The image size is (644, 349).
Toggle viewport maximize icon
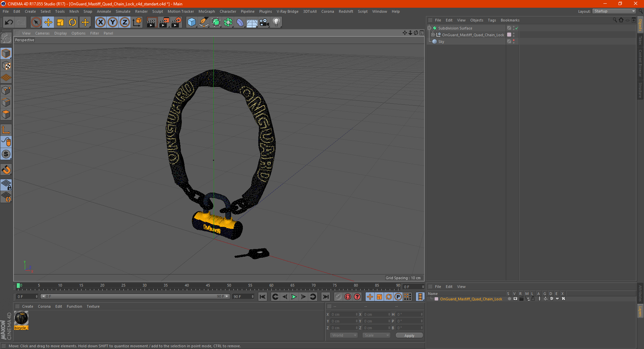[x=422, y=33]
